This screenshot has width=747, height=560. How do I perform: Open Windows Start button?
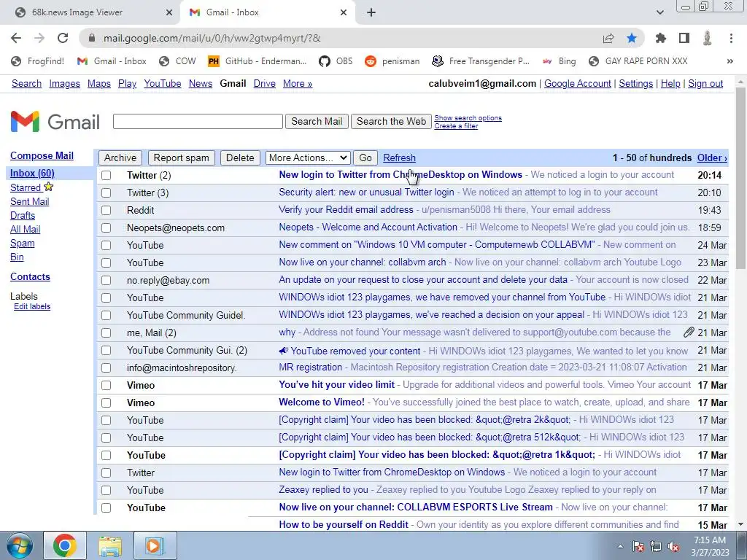(19, 545)
